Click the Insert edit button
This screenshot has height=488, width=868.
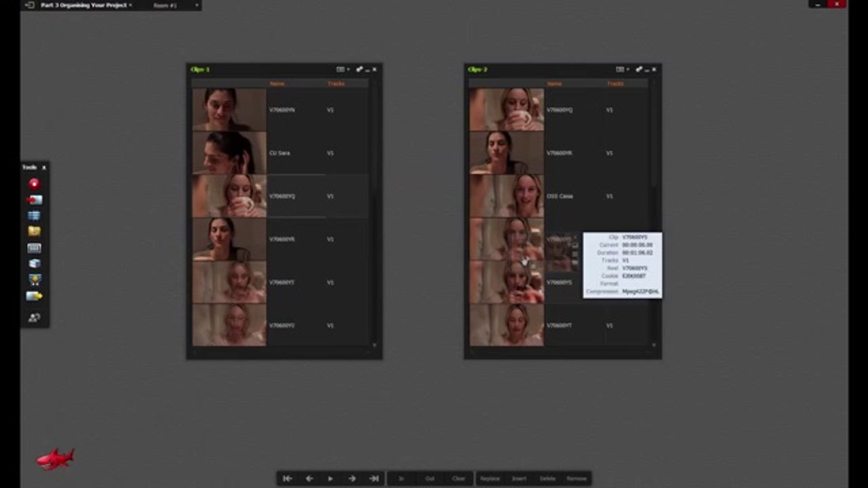point(519,479)
